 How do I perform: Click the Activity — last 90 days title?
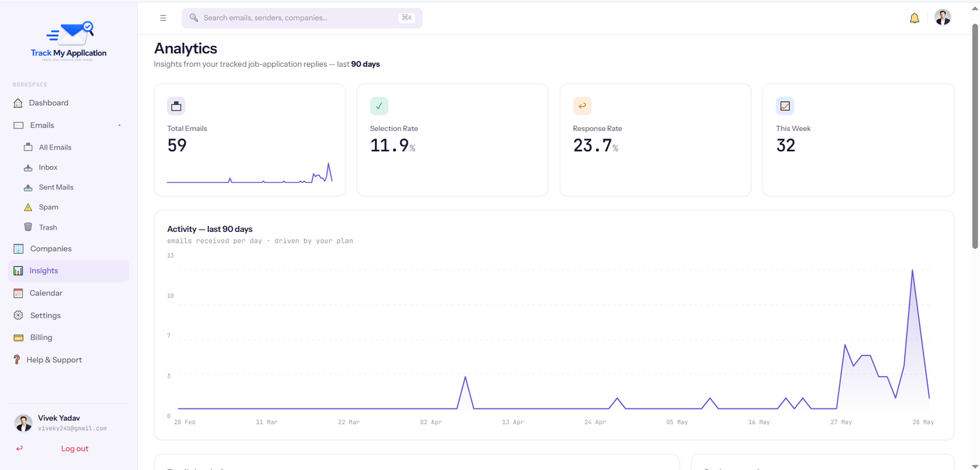click(209, 229)
